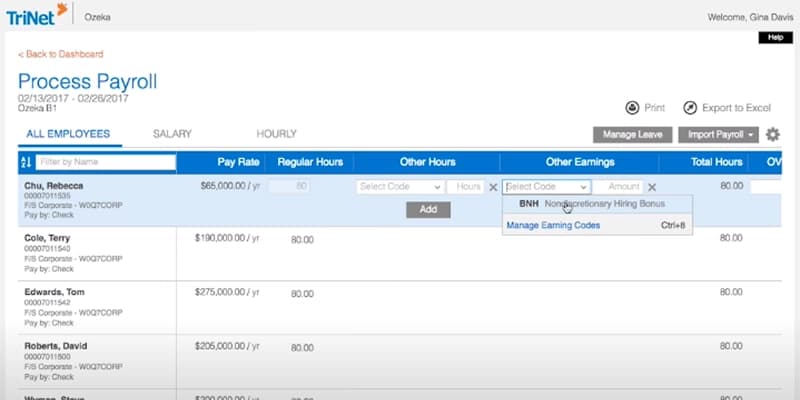Click the Other Hours column header
800x400 pixels.
click(428, 162)
